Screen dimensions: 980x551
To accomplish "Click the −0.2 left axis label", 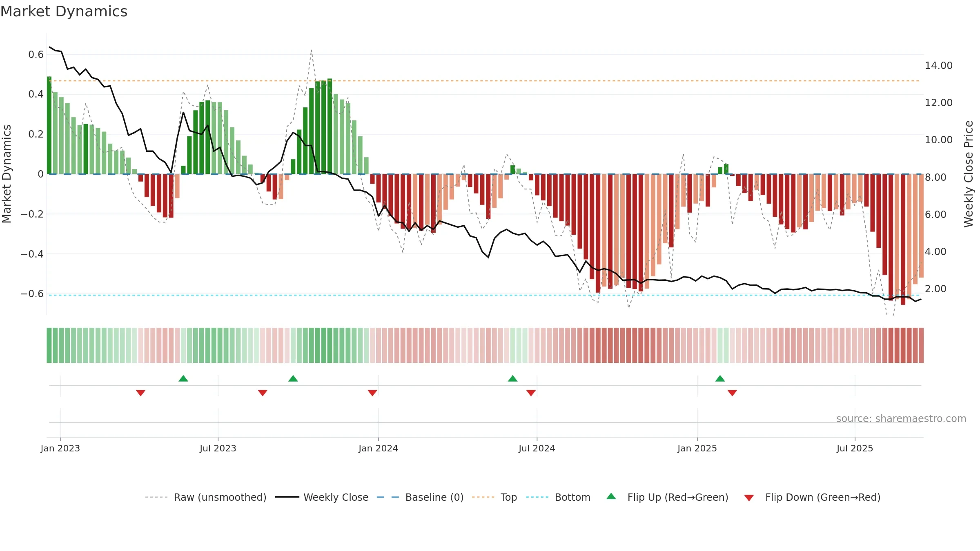I will coord(32,214).
